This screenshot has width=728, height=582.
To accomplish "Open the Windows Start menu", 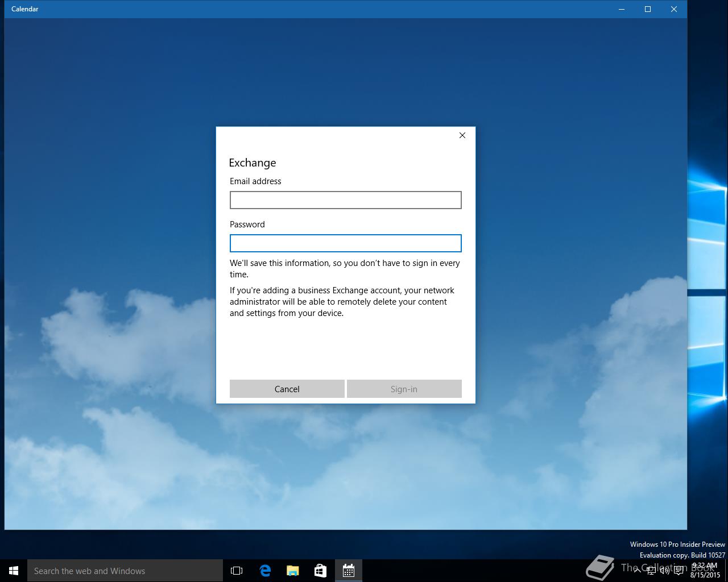I will point(14,571).
